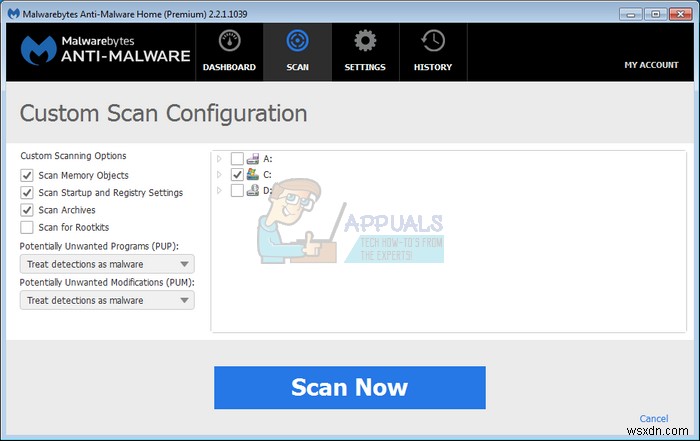Viewport: 700px width, 441px height.
Task: Select the C: drive label
Action: coord(267,175)
